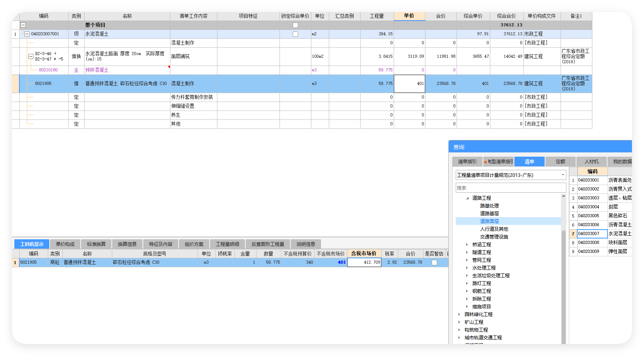Select list code 040203001 沥青表面处
The image size is (644, 356).
point(601,180)
